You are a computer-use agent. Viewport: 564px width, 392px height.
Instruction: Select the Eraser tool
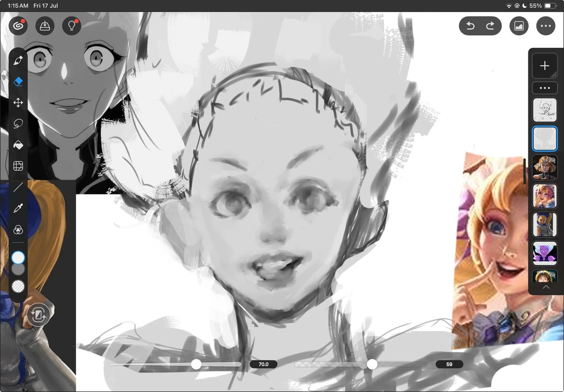18,82
